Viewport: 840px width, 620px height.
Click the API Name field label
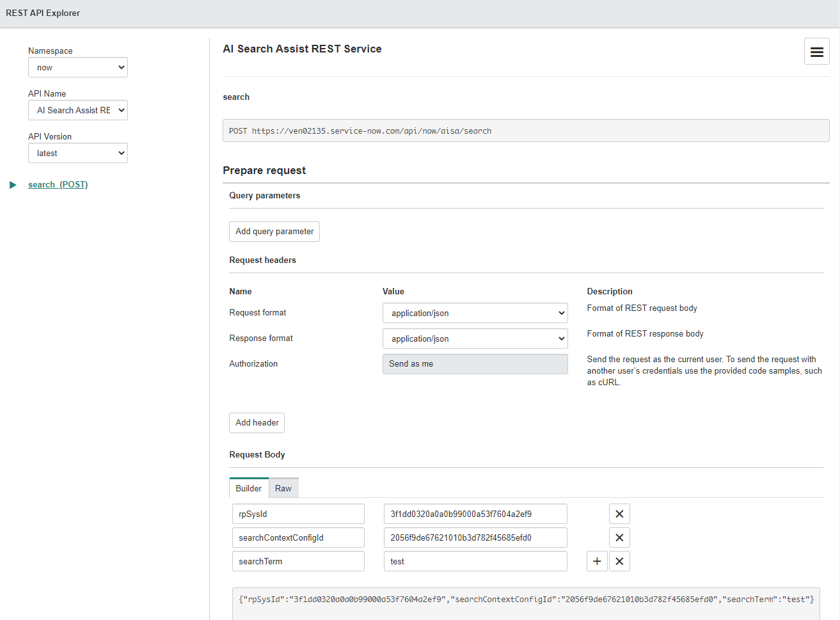pos(47,94)
